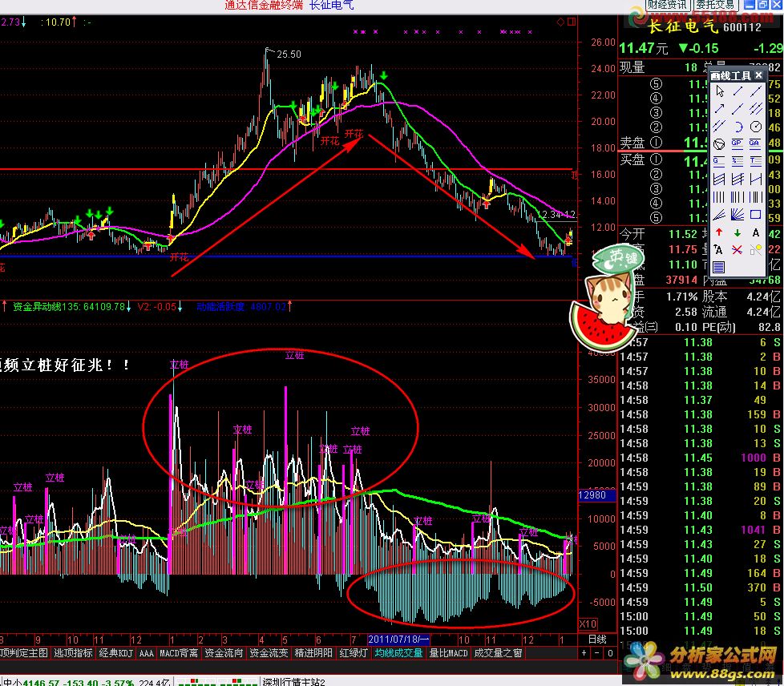Click the stock code 600112
Image resolution: width=784 pixels, height=686 pixels.
(742, 27)
